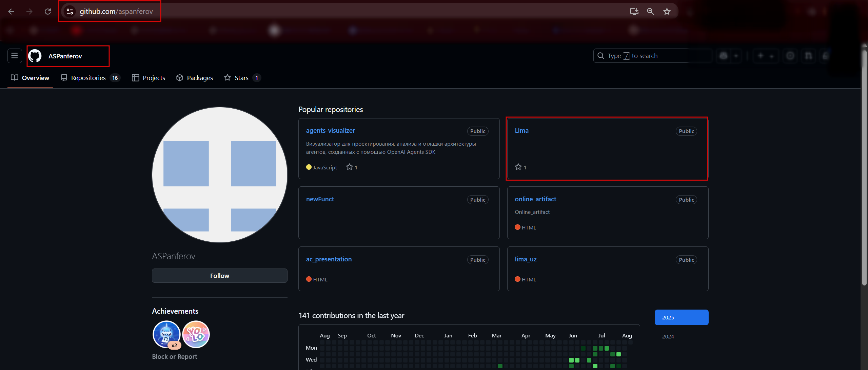Click the install app icon in address bar
This screenshot has height=370, width=868.
pos(634,12)
